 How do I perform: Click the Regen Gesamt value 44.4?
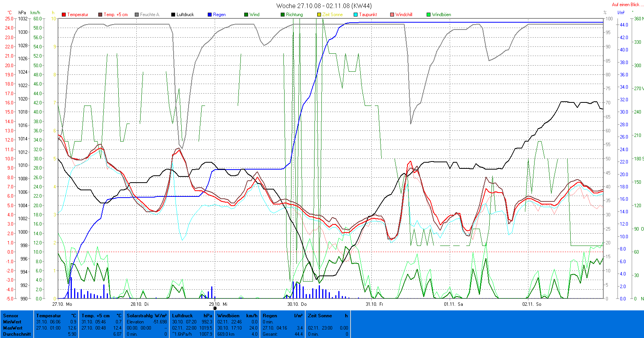click(x=298, y=334)
